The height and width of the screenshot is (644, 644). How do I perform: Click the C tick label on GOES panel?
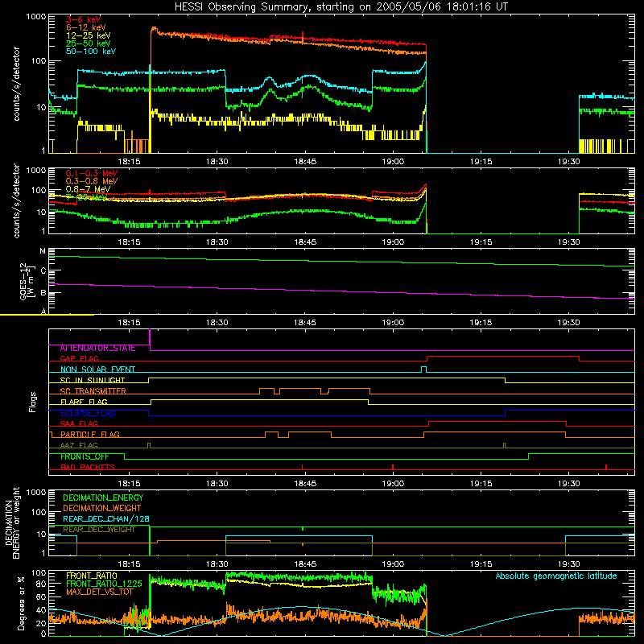43,270
